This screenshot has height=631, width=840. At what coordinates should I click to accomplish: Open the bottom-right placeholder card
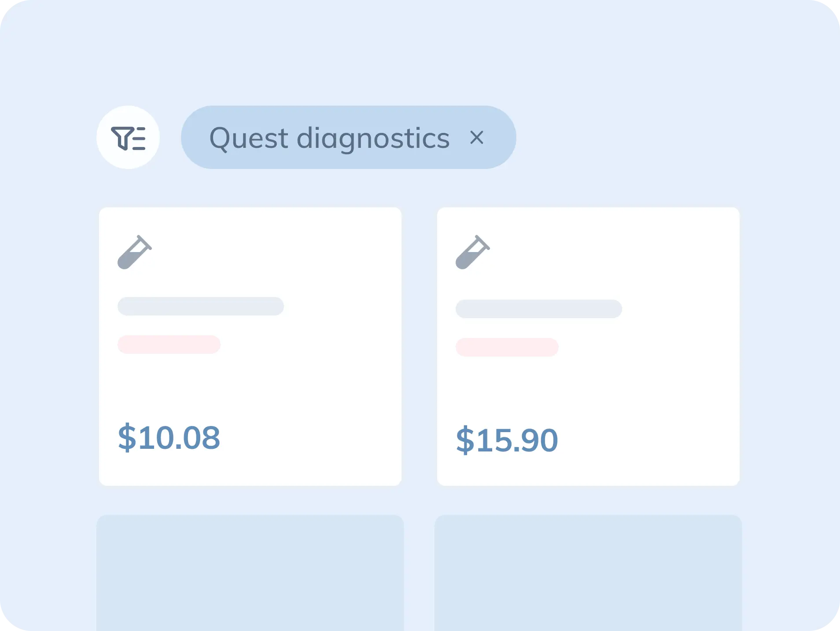[x=588, y=572]
